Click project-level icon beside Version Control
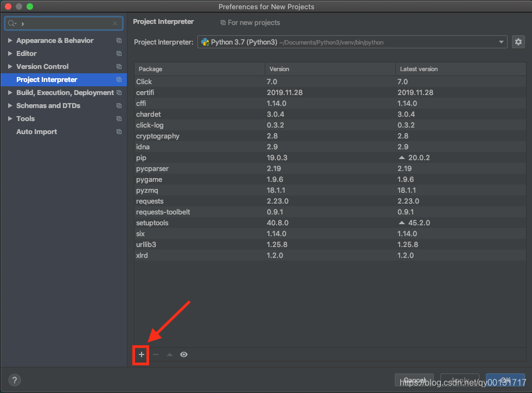This screenshot has height=393, width=532. [119, 67]
